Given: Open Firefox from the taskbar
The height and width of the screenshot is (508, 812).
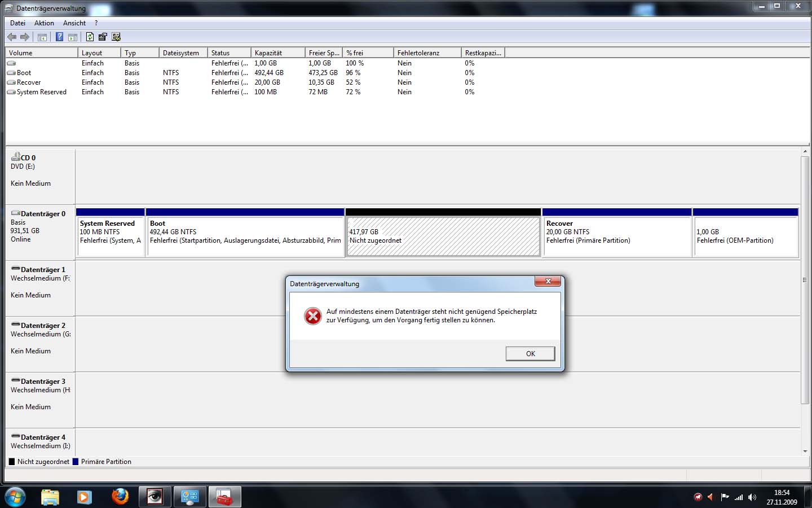Looking at the screenshot, I should (120, 497).
